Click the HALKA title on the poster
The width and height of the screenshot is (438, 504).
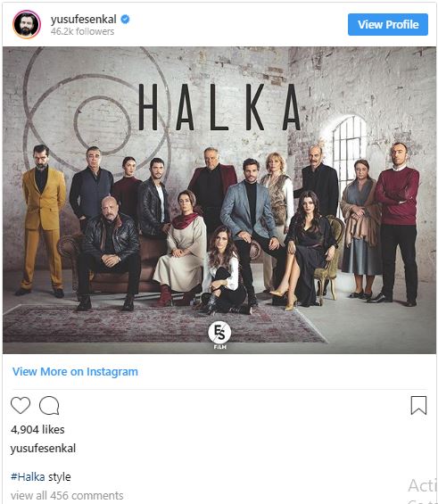[x=219, y=107]
